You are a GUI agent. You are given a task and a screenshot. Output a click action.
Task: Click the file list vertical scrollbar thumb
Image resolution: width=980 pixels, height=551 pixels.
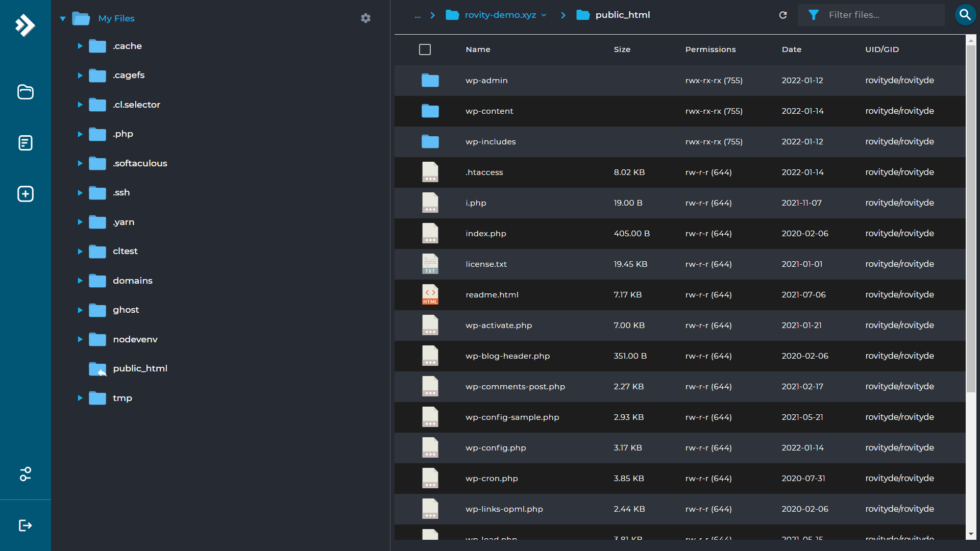click(x=971, y=219)
